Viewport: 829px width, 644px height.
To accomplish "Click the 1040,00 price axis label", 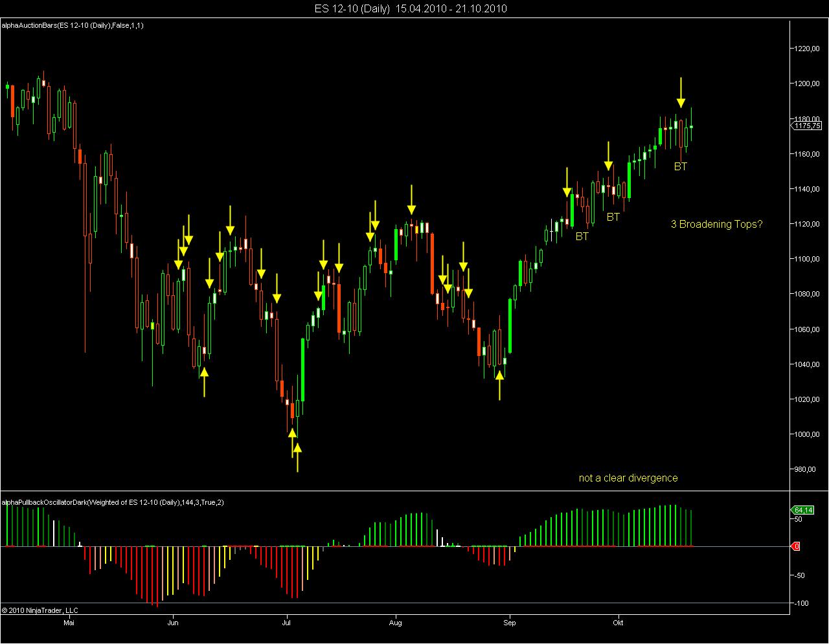I will [808, 364].
